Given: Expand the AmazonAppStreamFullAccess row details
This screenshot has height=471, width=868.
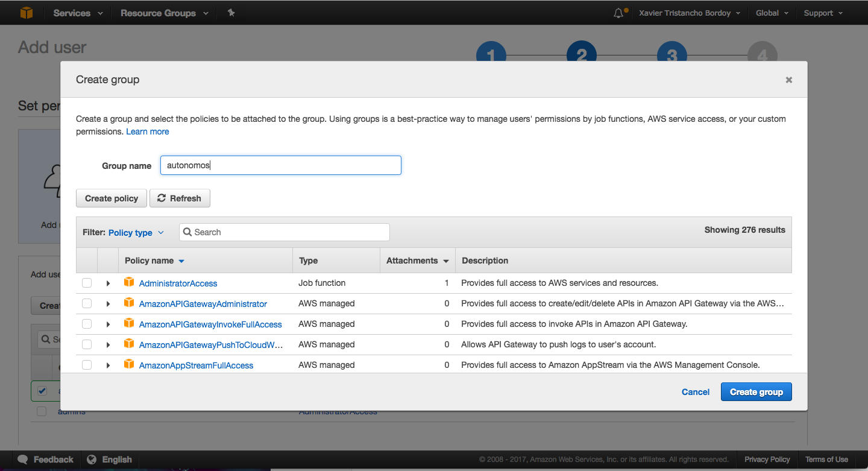Looking at the screenshot, I should pos(108,365).
